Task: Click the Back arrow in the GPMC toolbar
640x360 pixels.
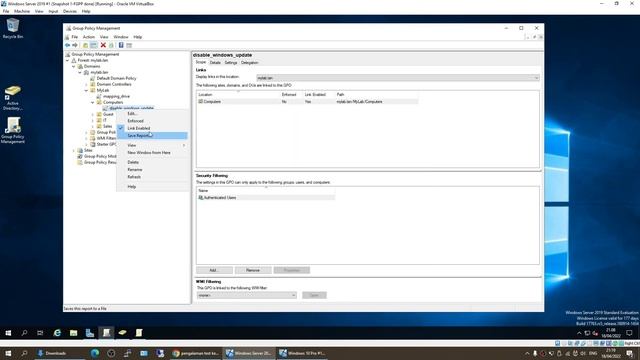Action: pyautogui.click(x=68, y=45)
